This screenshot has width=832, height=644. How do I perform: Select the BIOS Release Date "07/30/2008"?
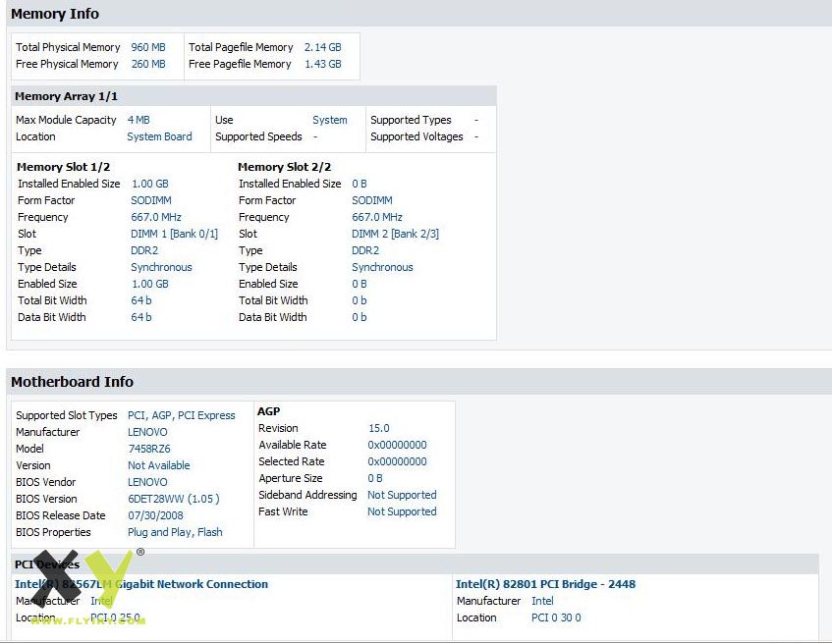click(155, 516)
